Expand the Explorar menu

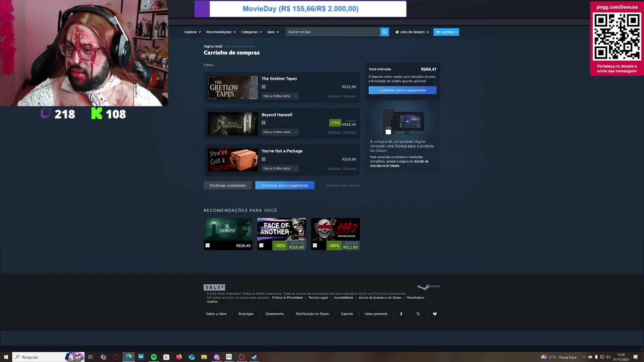pos(192,32)
